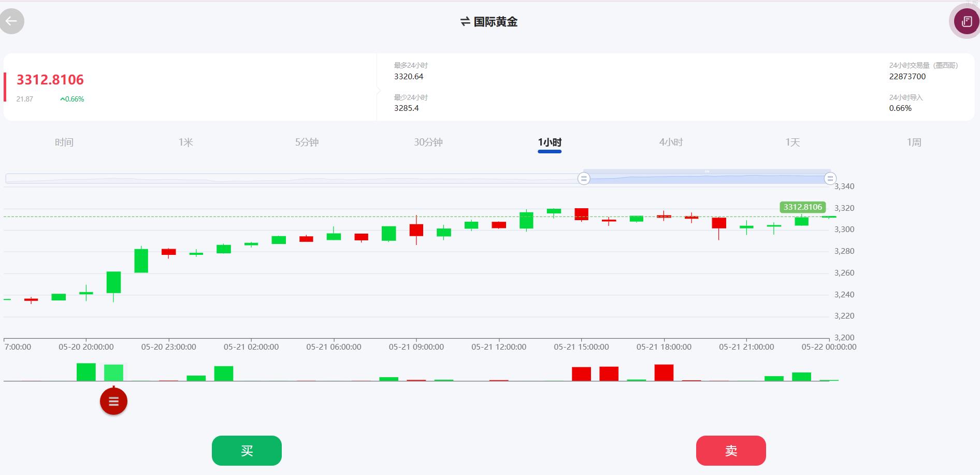Switch to the 1天 interval tab

coord(792,142)
